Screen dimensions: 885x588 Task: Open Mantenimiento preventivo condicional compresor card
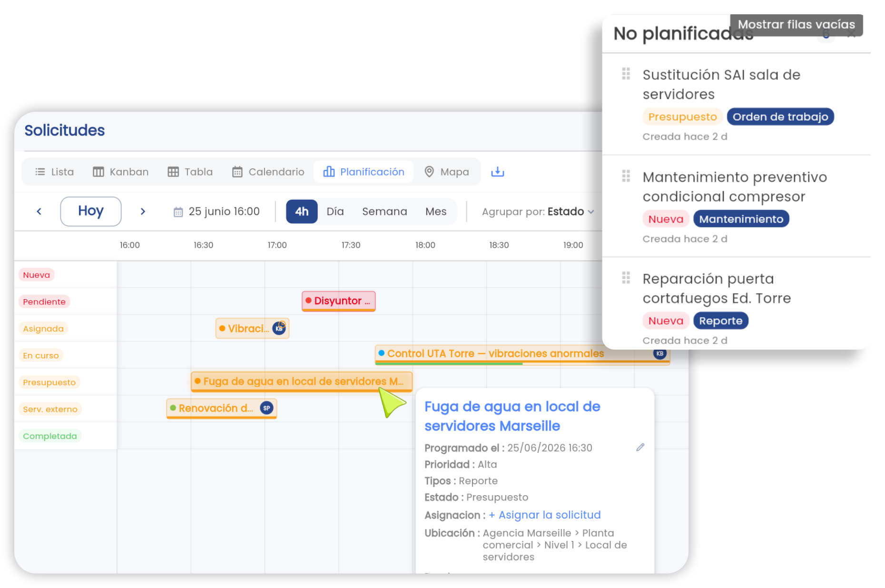(x=736, y=206)
